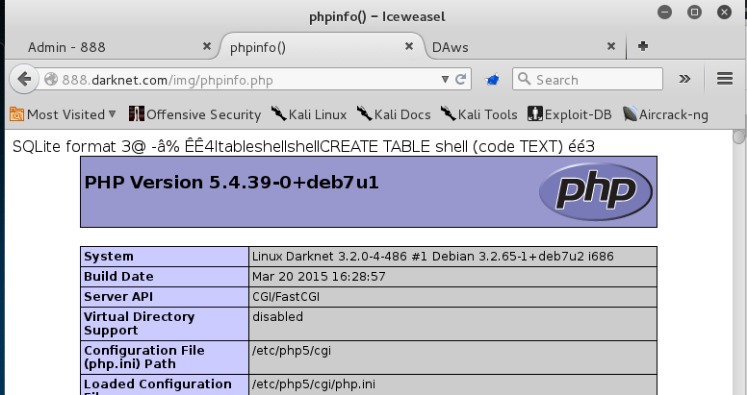Open the Offensive Security bookmark
The height and width of the screenshot is (395, 747).
point(195,114)
